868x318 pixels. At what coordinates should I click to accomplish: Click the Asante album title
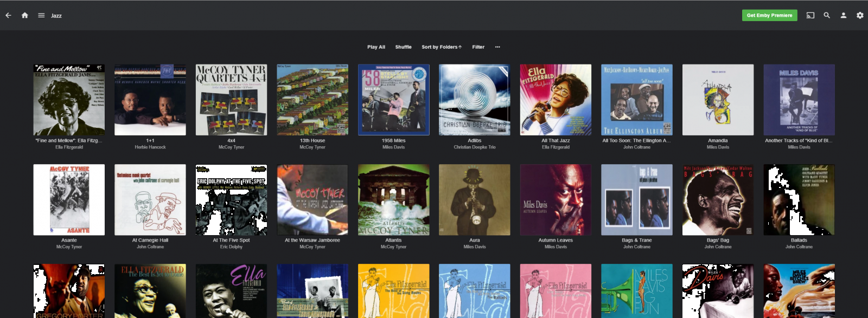coord(69,240)
